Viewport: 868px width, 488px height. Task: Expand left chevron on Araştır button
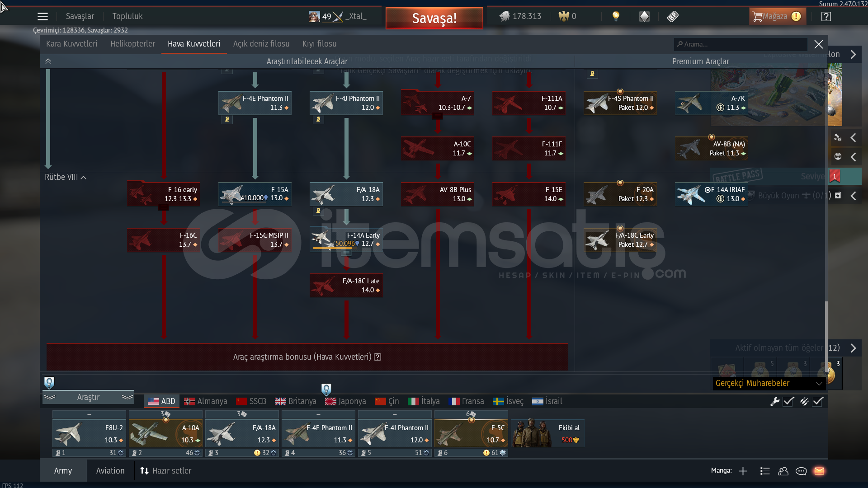50,397
